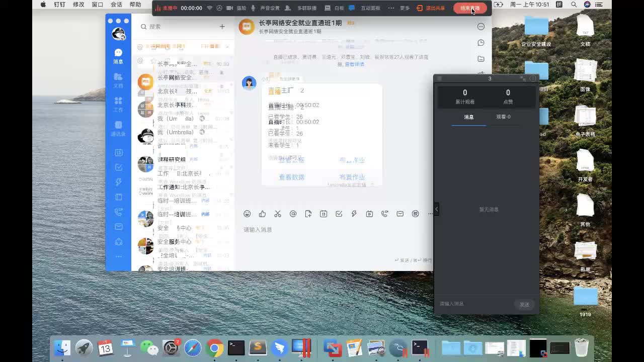The width and height of the screenshot is (644, 362).
Task: Open the phone call icon in sidebar
Action: [119, 212]
